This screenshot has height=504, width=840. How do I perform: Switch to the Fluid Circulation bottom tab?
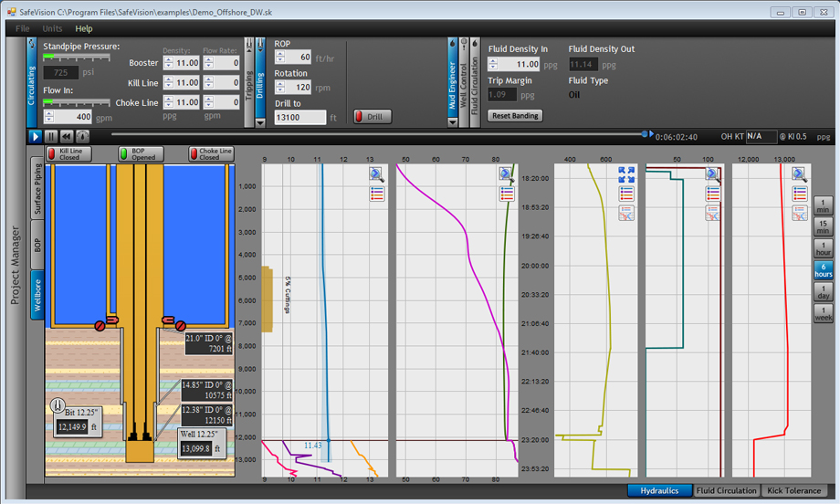pyautogui.click(x=726, y=490)
